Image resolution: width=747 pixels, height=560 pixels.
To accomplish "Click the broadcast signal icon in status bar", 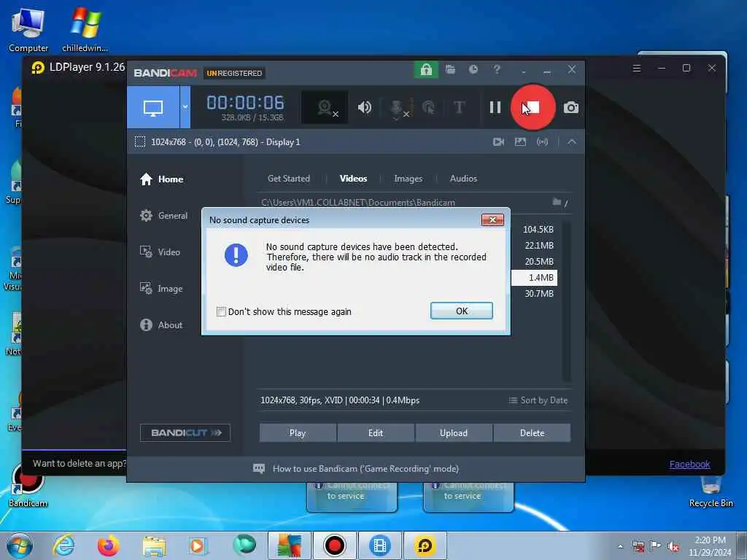I will click(x=542, y=142).
